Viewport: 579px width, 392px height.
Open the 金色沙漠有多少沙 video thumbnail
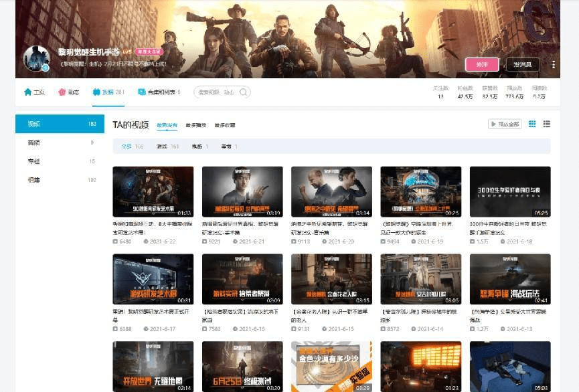(331, 367)
